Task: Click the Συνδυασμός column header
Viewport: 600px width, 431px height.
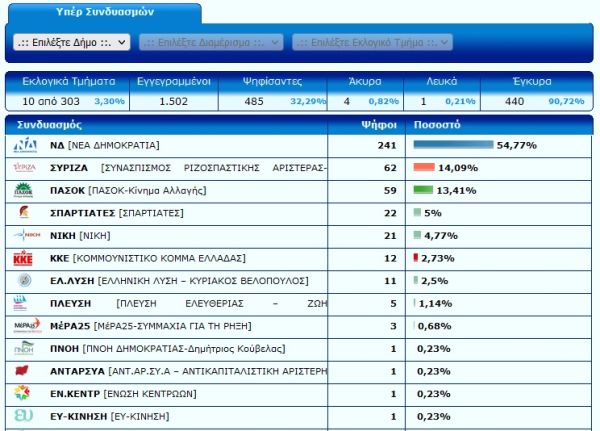Action: coord(49,125)
